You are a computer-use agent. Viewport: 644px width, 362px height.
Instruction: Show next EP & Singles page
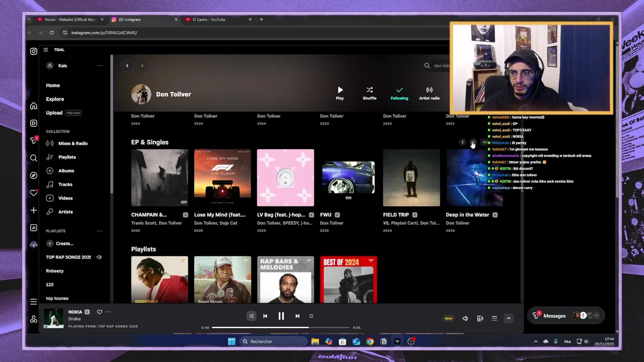tap(472, 142)
